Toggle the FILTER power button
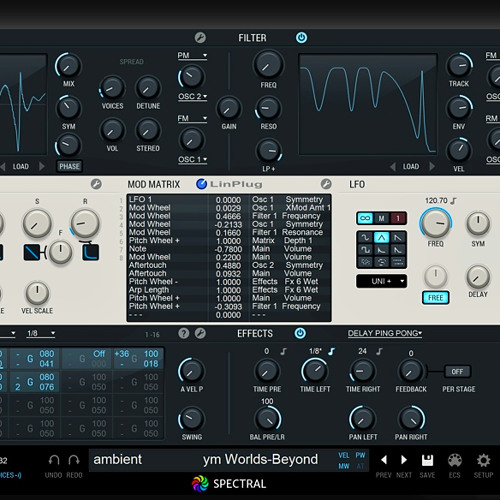This screenshot has height=500, width=500. [301, 37]
